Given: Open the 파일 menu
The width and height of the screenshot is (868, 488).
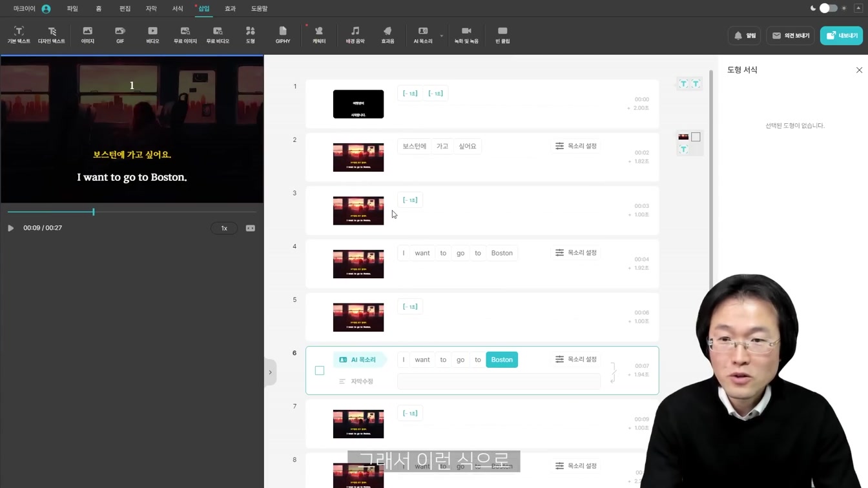Looking at the screenshot, I should (x=72, y=8).
